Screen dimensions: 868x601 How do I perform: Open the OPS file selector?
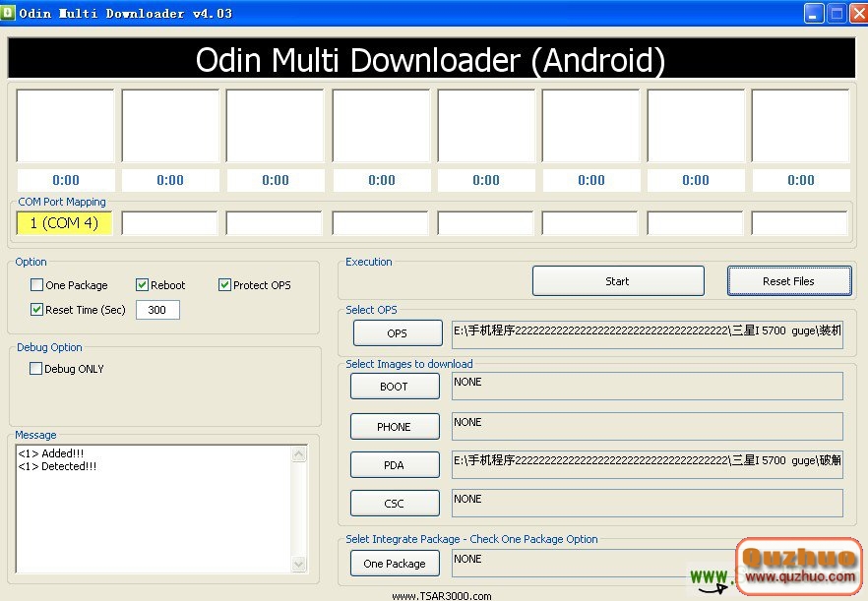tap(398, 333)
